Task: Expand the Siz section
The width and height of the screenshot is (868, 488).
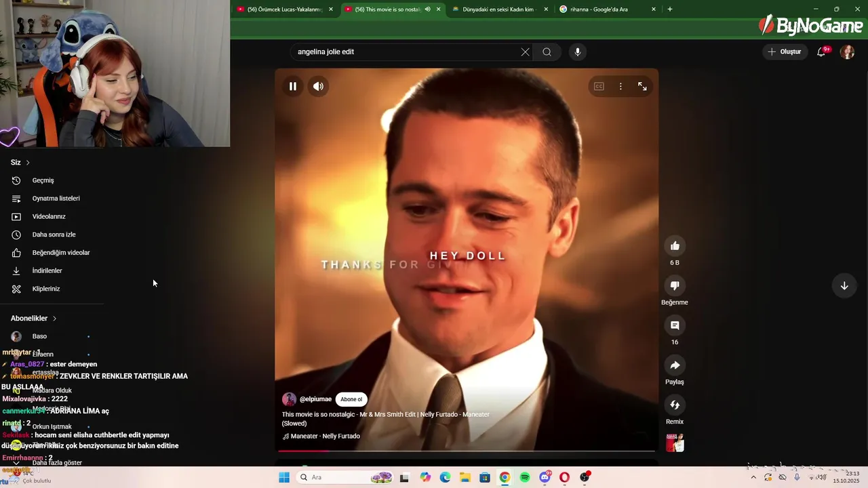Action: [x=20, y=163]
